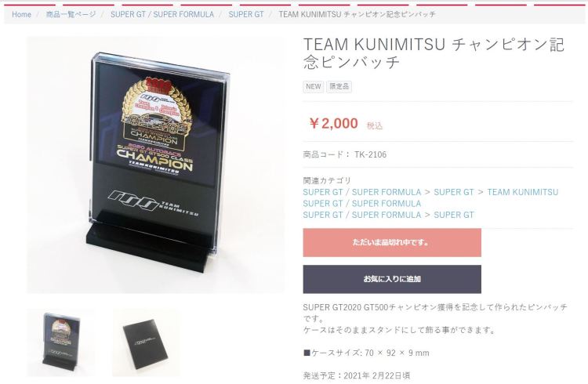588x384 pixels.
Task: Open second-row SUPER GT / SUPER FORMULA category link
Action: tap(362, 204)
